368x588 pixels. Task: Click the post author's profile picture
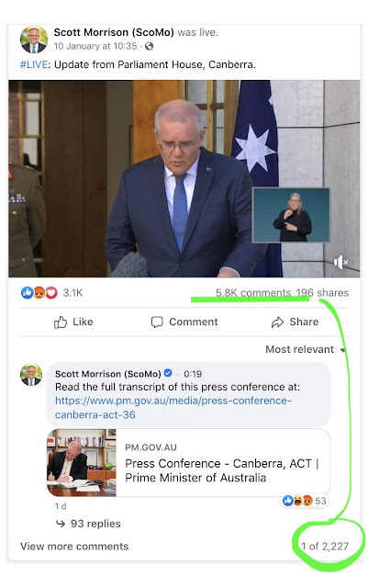coord(34,40)
